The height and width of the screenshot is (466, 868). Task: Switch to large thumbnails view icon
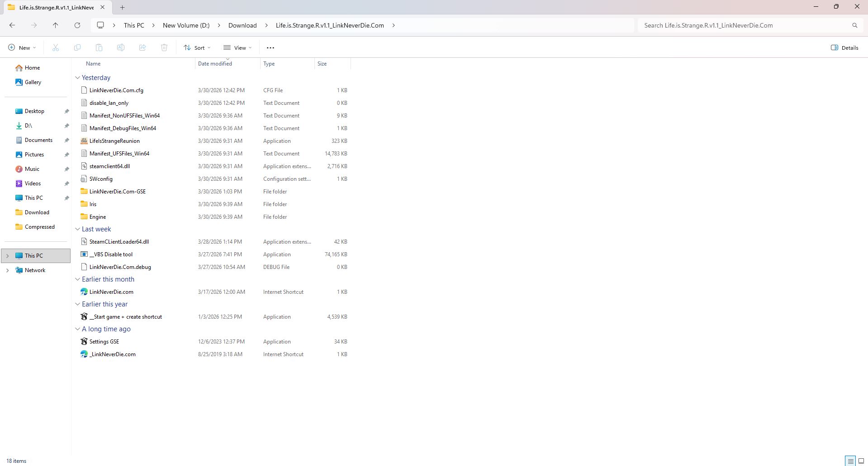(x=861, y=461)
